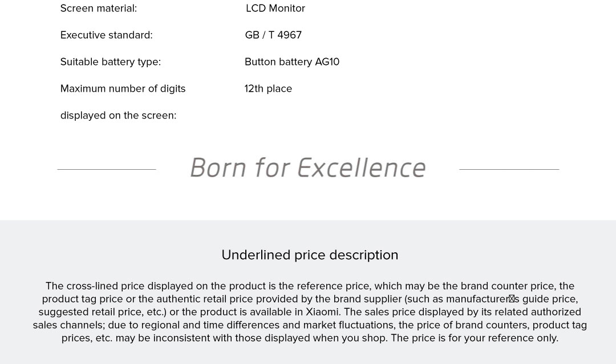
Task: Click the "Screen material:" label
Action: [x=99, y=9]
